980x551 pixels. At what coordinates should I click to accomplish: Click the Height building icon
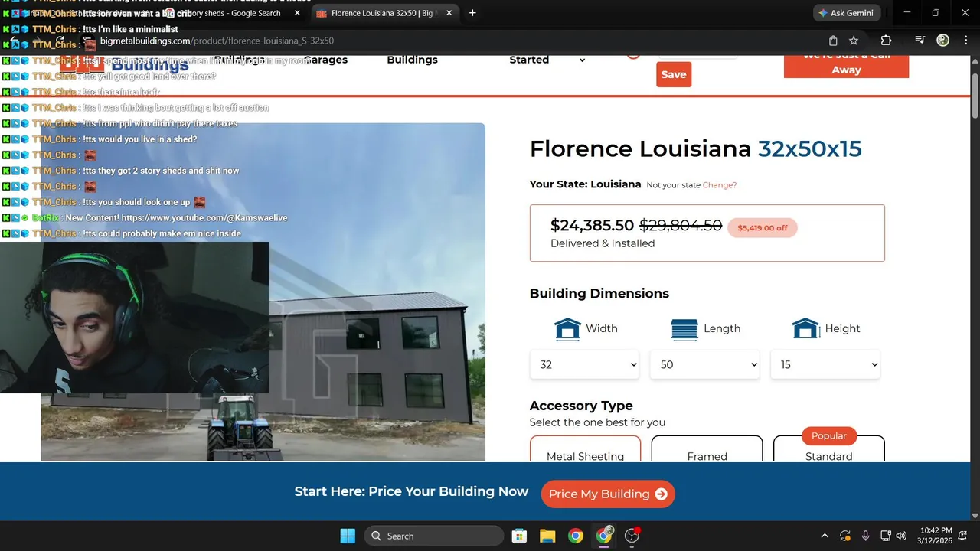[x=806, y=329]
